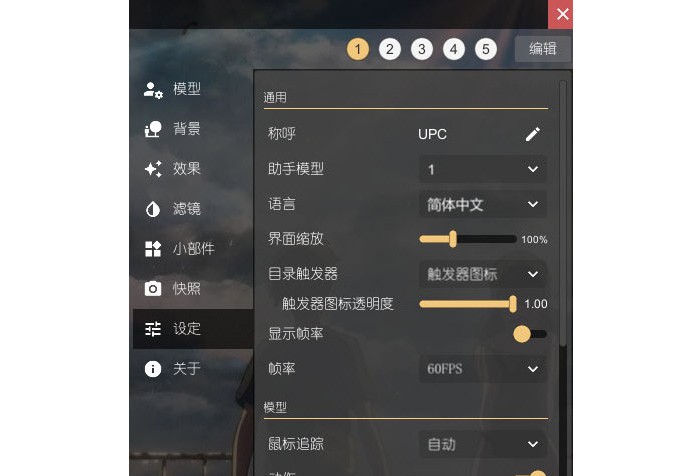
Task: Open the 快照 snapshot camera icon
Action: click(153, 289)
